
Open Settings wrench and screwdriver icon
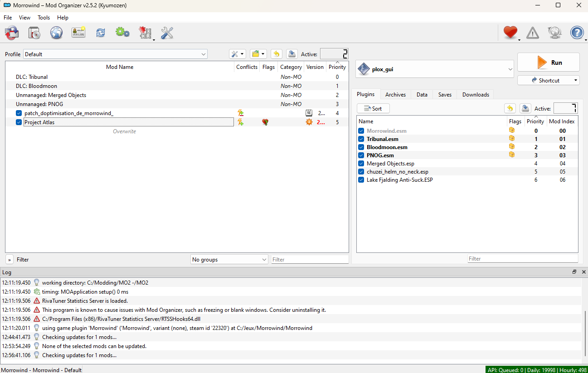pyautogui.click(x=167, y=33)
